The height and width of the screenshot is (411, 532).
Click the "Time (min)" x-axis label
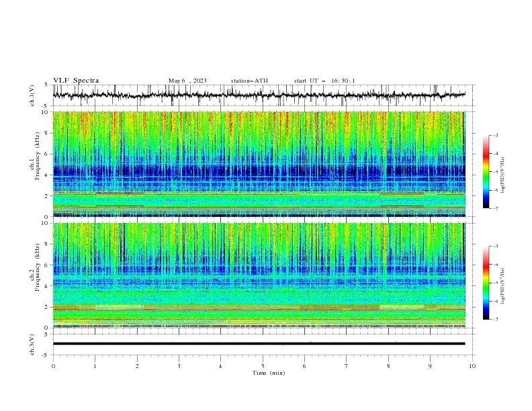[x=269, y=373]
